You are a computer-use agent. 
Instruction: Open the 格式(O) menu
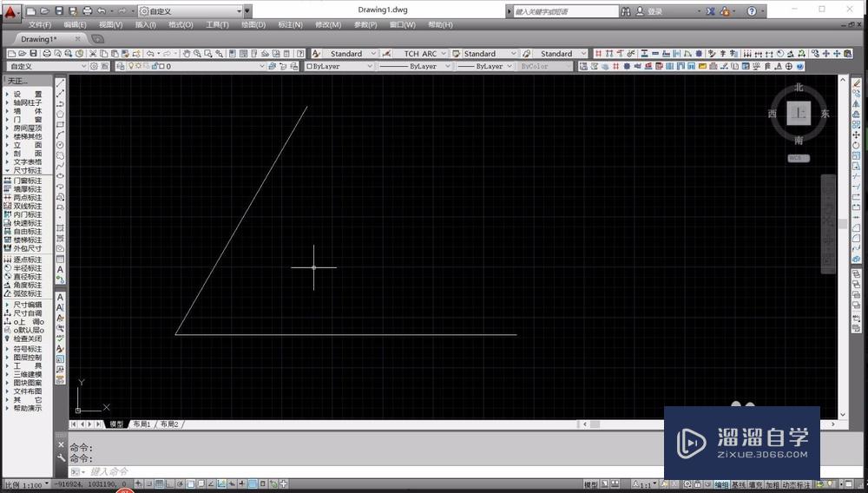181,25
